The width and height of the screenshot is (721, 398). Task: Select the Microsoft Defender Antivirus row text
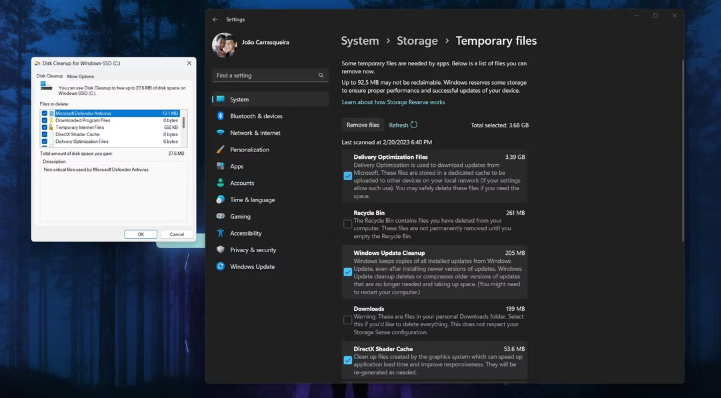click(x=83, y=113)
